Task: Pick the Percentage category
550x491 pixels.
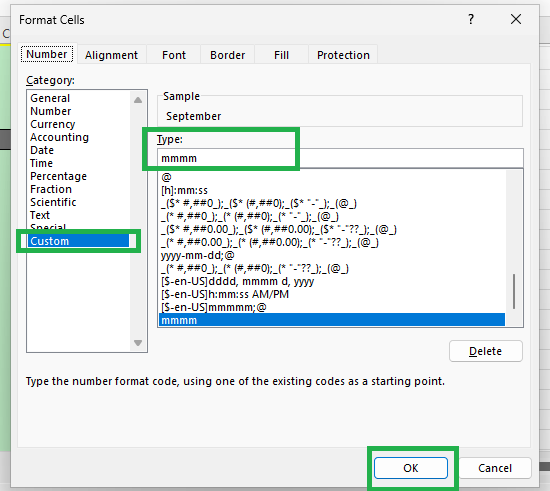Action: [79, 176]
